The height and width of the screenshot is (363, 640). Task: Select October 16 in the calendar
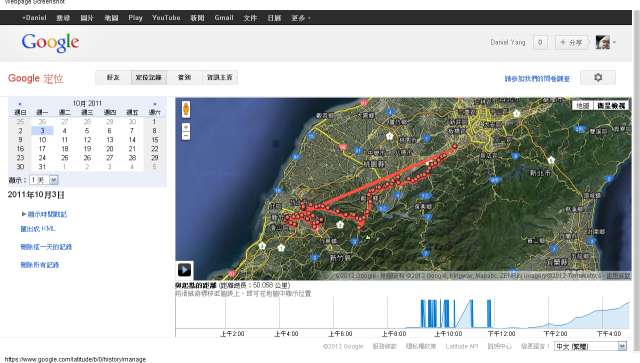[20, 149]
